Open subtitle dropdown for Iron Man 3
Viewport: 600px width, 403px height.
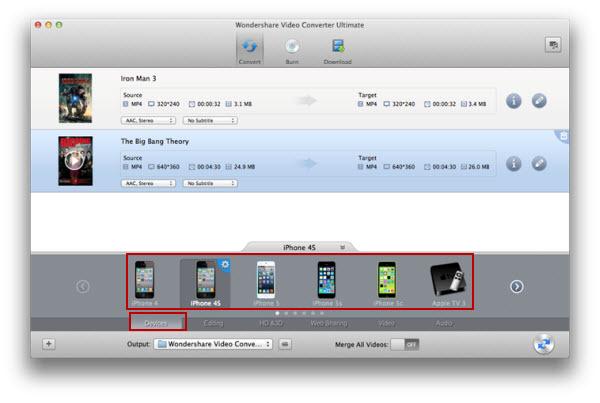click(210, 121)
